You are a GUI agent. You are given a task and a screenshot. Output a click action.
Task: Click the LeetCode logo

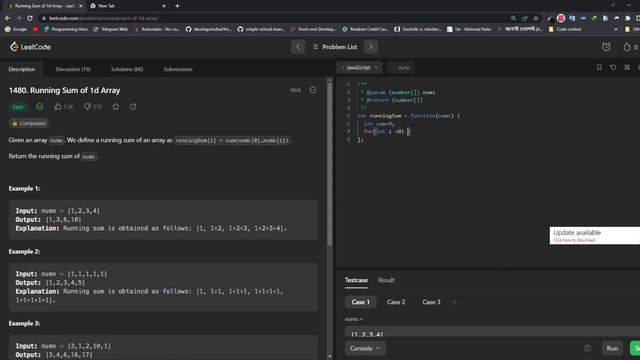pyautogui.click(x=30, y=47)
